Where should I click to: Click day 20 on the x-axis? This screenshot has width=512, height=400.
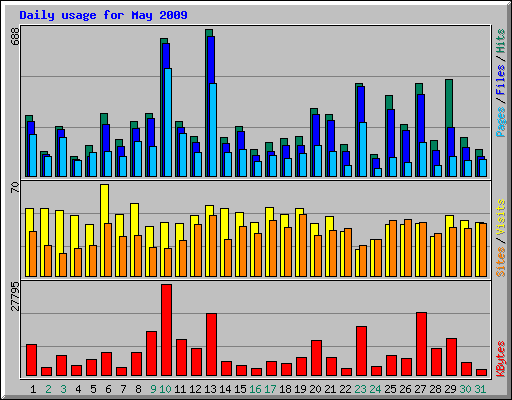(x=316, y=389)
